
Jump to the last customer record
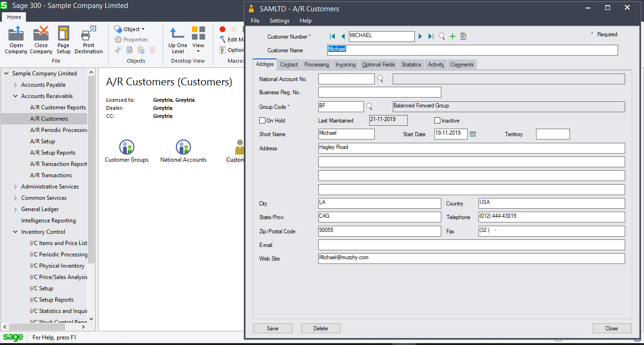pyautogui.click(x=430, y=36)
